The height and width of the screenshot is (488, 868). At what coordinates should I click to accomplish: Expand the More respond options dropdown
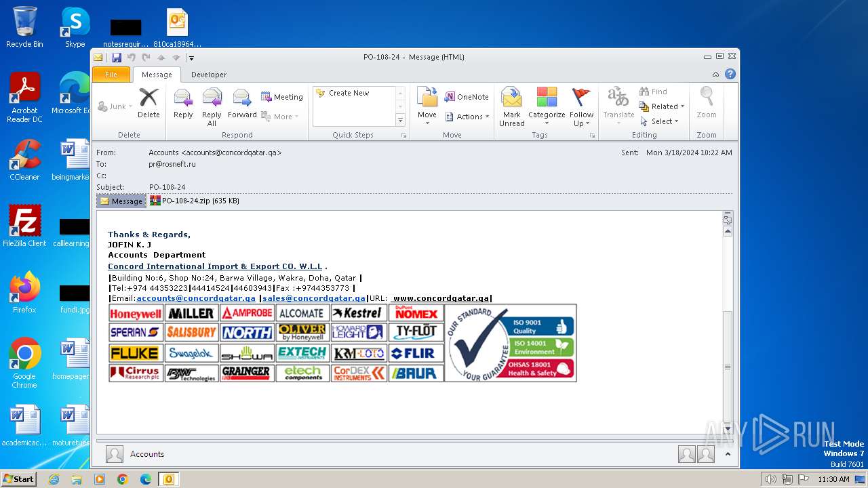pyautogui.click(x=280, y=117)
